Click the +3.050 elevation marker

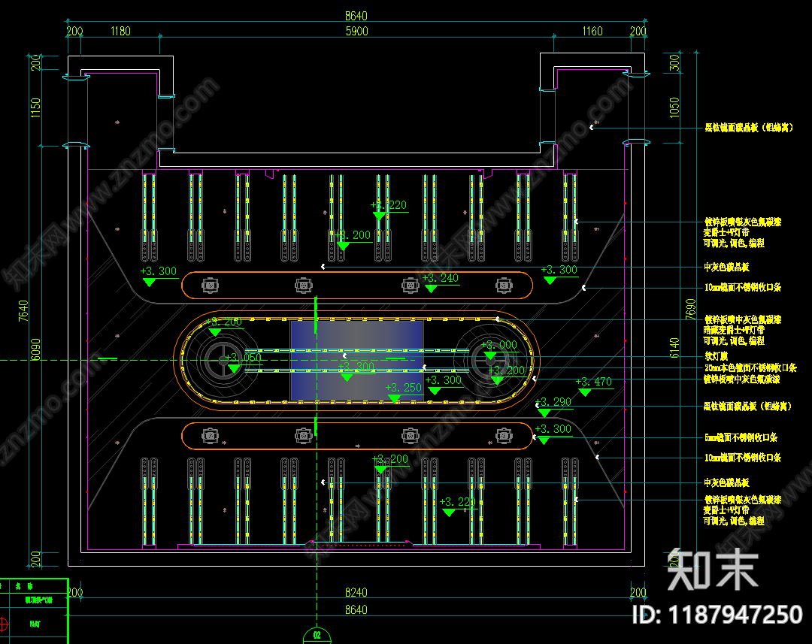244,361
